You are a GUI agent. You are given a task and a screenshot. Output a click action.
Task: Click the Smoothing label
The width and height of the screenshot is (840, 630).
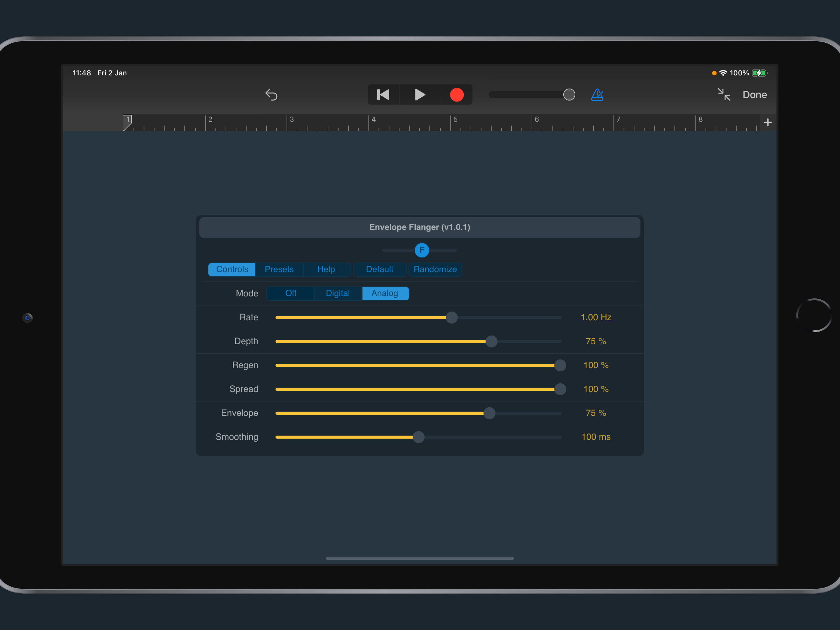[236, 437]
